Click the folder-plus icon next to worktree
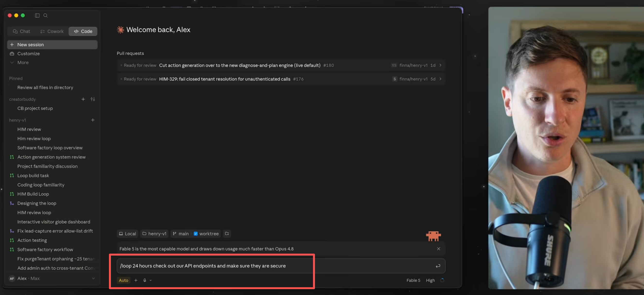 [227, 234]
